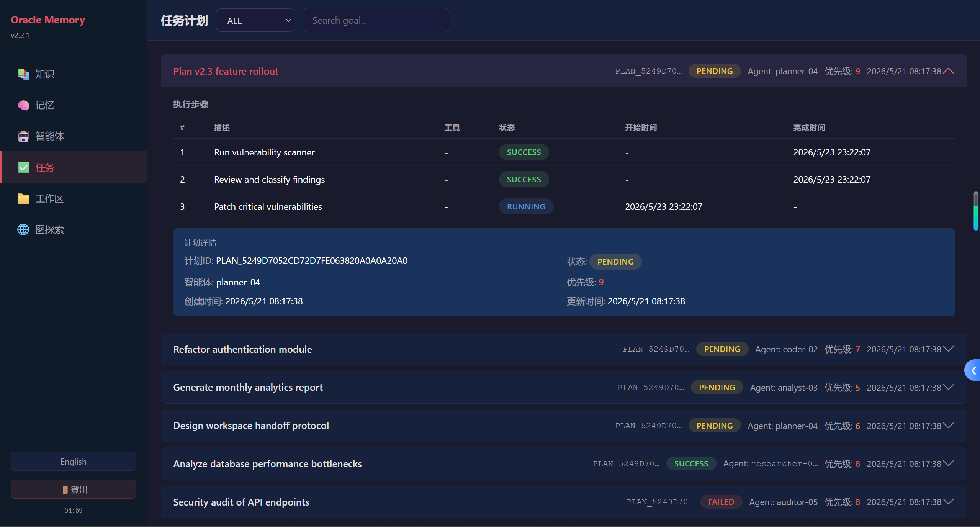Click the Memory brain icon in sidebar
Image resolution: width=980 pixels, height=527 pixels.
[x=23, y=105]
